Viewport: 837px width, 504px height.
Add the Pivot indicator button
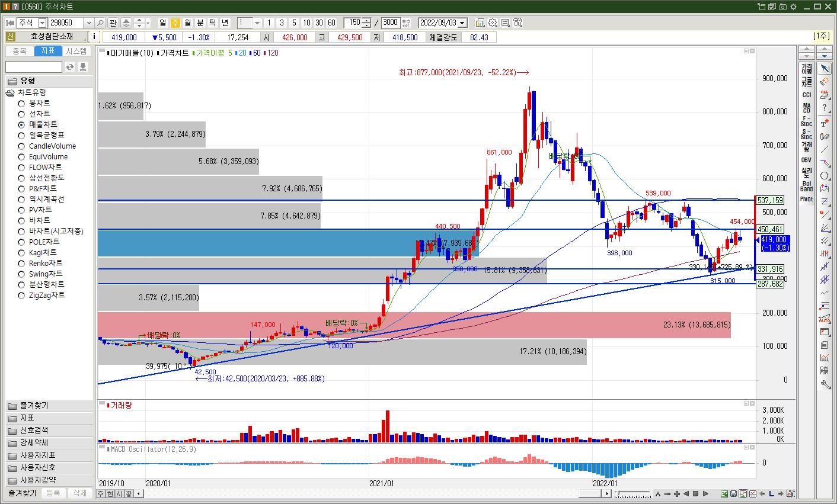click(x=806, y=199)
